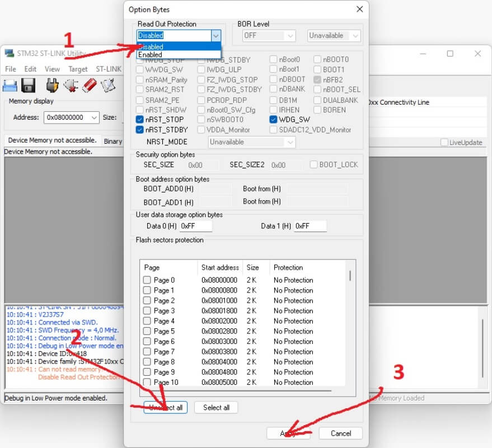Click the Full chip erase eraser icon
Image resolution: width=492 pixels, height=448 pixels.
point(90,85)
